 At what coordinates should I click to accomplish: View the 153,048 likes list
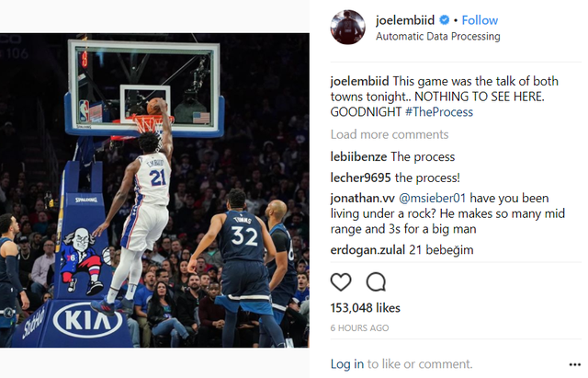[366, 308]
